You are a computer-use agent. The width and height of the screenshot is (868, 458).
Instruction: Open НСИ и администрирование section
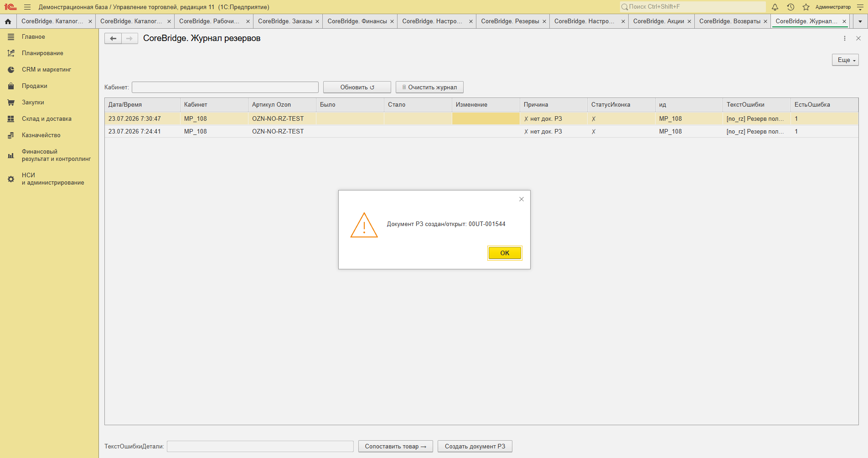[53, 179]
